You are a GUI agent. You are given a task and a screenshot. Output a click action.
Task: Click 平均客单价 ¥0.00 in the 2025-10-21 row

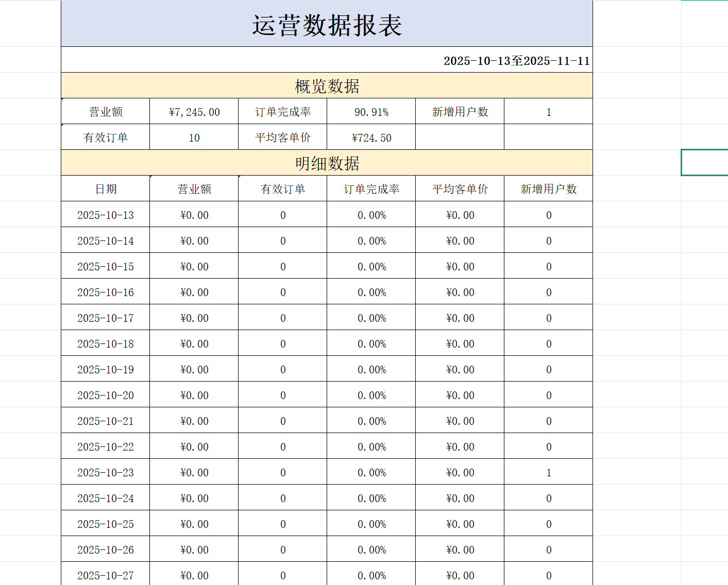click(x=460, y=420)
